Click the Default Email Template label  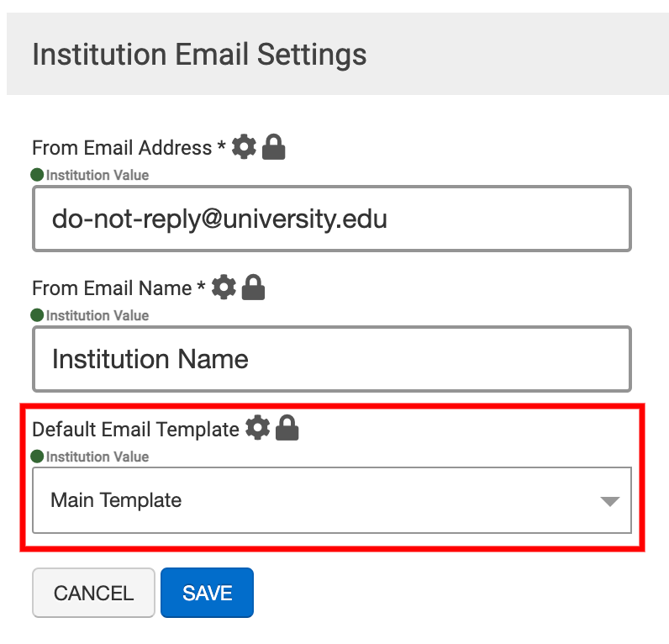[x=135, y=429]
